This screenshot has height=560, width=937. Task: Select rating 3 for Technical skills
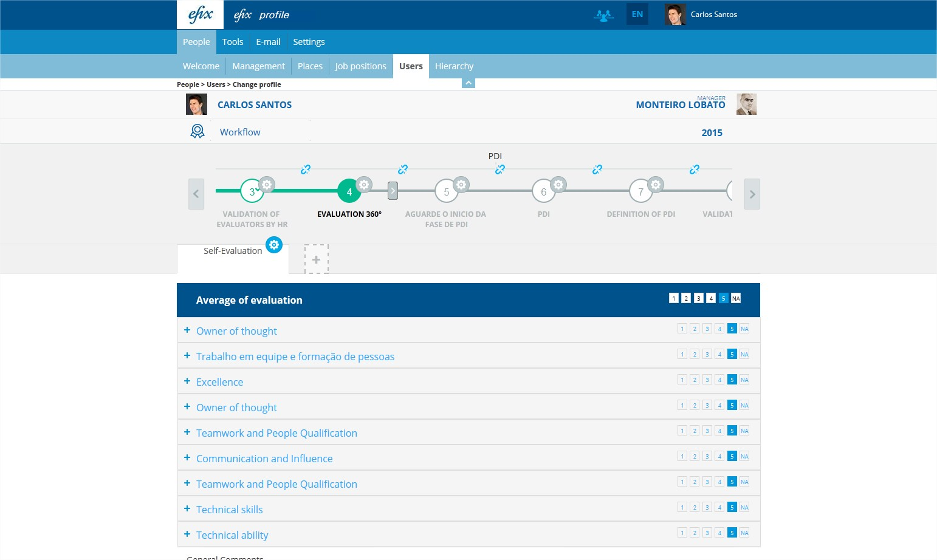707,507
